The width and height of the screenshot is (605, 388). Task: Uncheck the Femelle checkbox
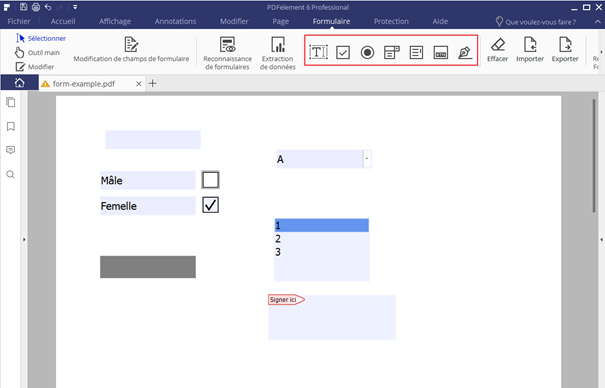point(210,205)
